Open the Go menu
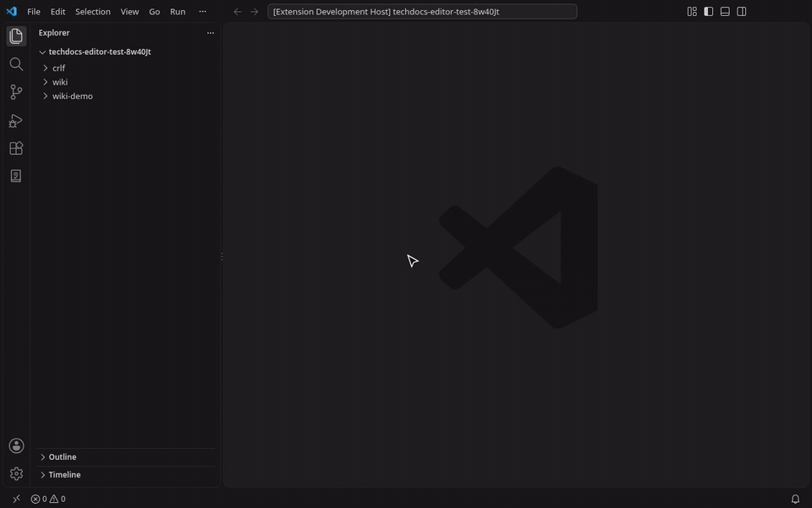812x508 pixels. pyautogui.click(x=154, y=11)
